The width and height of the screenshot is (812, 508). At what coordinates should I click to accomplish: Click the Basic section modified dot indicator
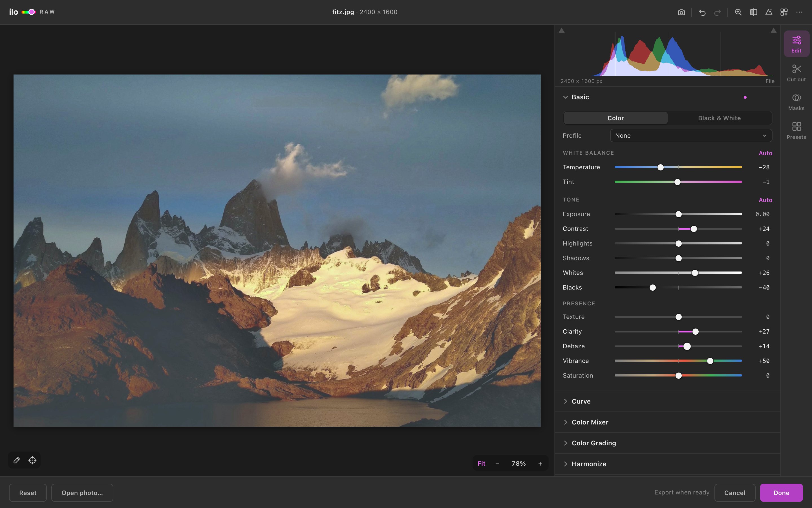click(x=745, y=97)
